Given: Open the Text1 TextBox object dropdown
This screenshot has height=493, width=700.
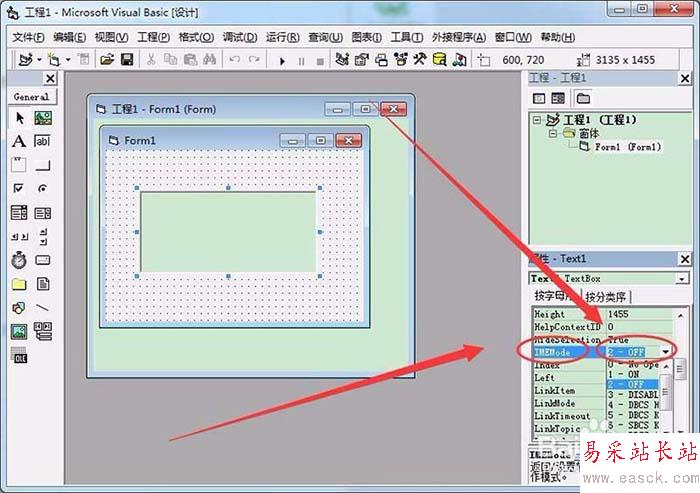Looking at the screenshot, I should point(682,279).
